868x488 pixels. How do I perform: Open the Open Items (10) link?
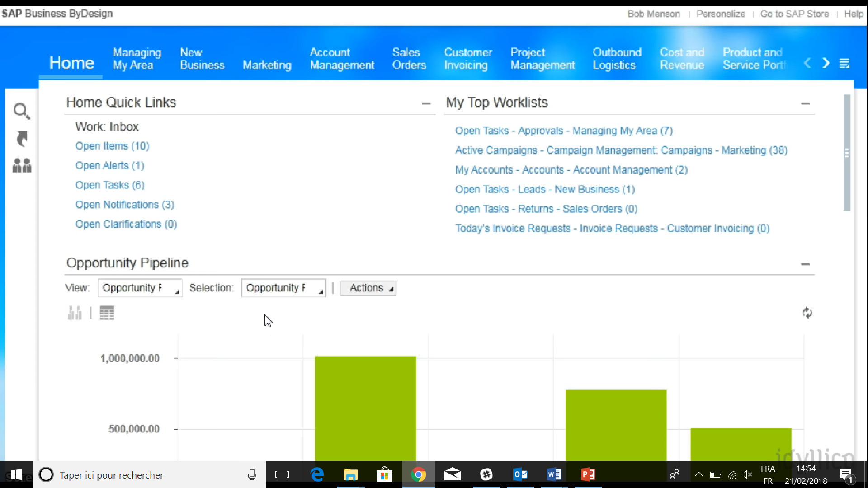pos(112,146)
